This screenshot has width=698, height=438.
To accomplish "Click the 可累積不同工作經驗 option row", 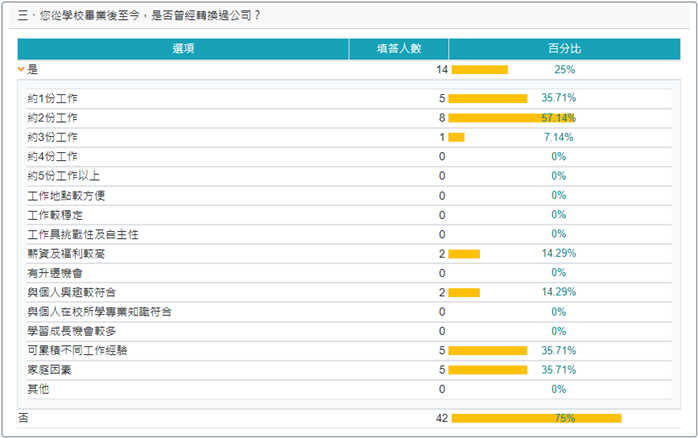I will pyautogui.click(x=77, y=350).
